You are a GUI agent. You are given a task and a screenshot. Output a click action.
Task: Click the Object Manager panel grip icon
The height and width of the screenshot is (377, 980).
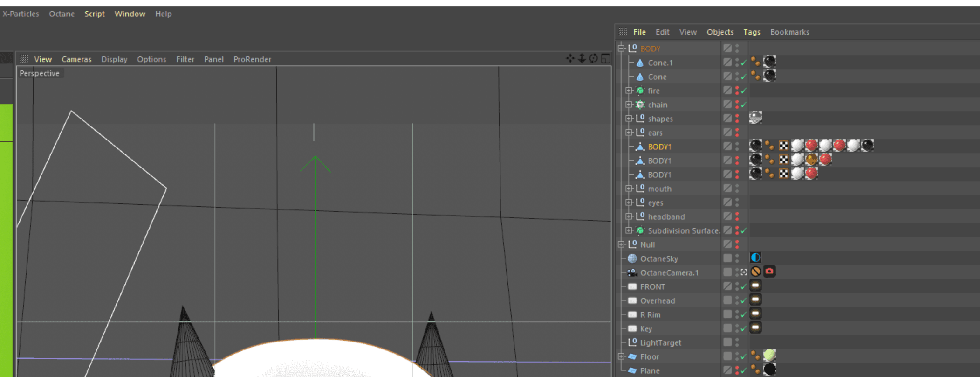tap(623, 32)
